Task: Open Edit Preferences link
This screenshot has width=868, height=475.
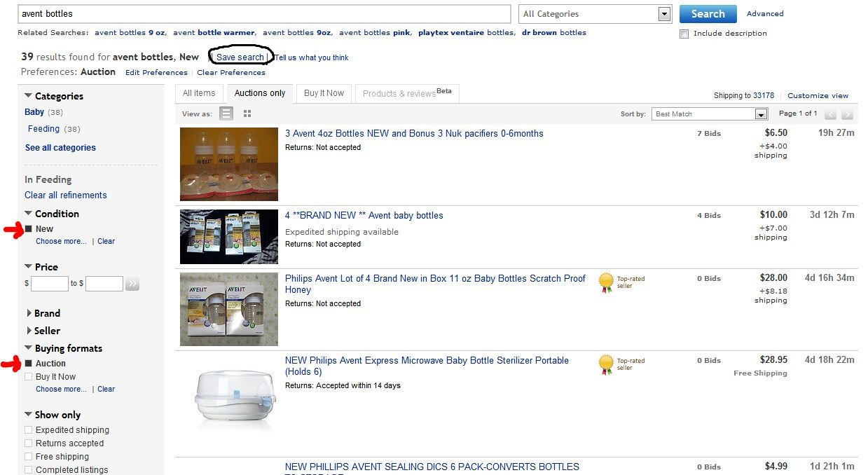Action: pyautogui.click(x=157, y=73)
